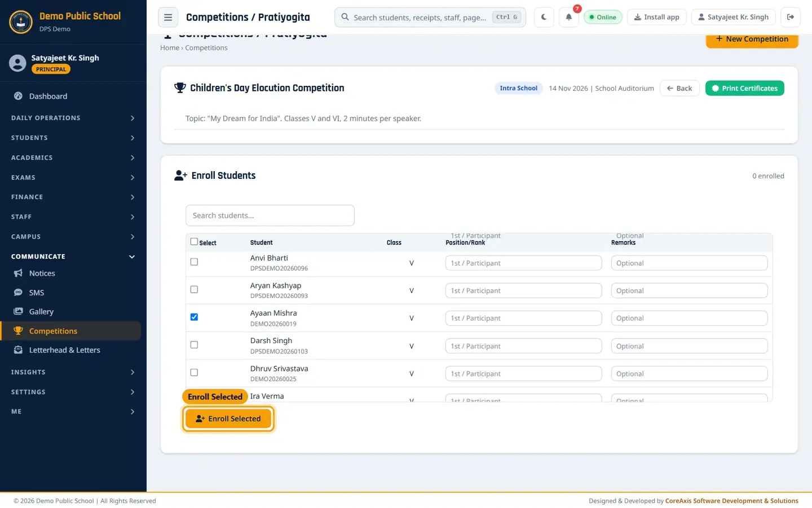Click the principal's profile avatar in sidebar
812x508 pixels.
[17, 63]
